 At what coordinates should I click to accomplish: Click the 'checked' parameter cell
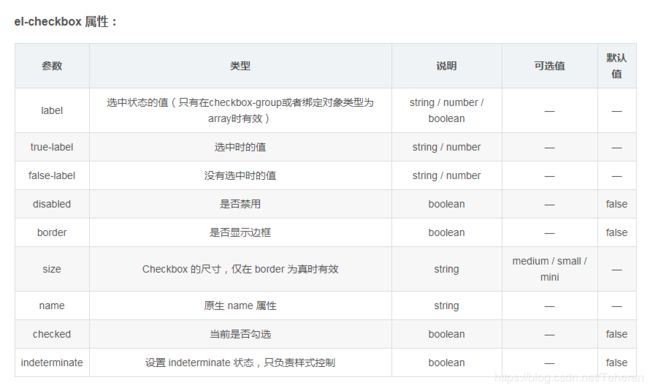(52, 334)
